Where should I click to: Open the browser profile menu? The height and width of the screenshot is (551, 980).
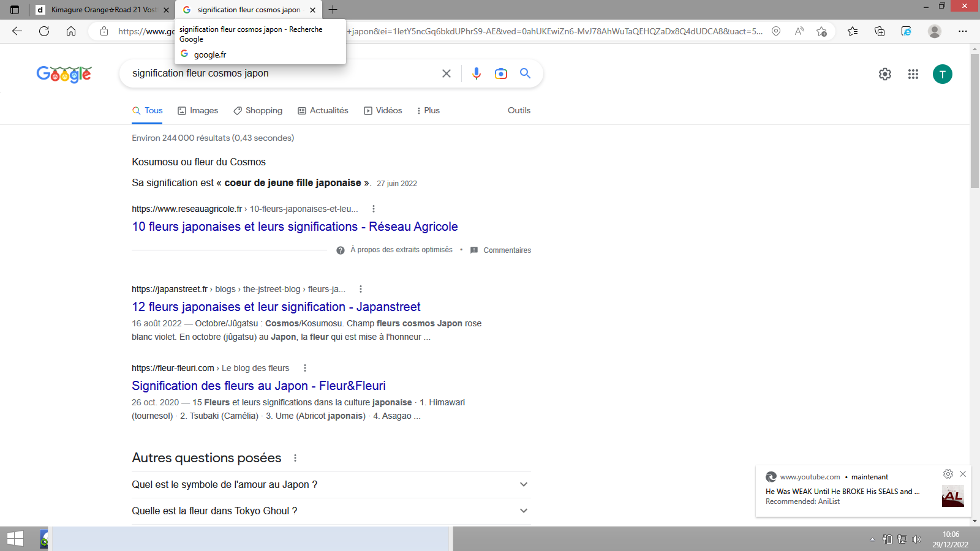click(935, 31)
